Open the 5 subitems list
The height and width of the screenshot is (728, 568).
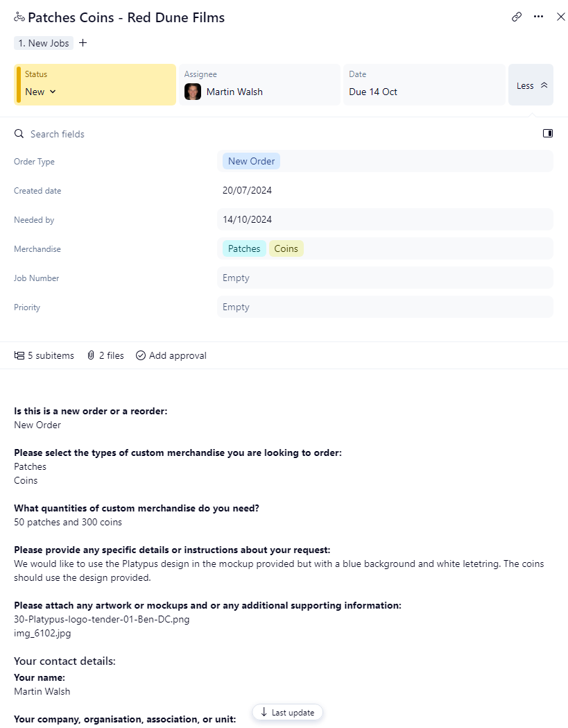[44, 355]
